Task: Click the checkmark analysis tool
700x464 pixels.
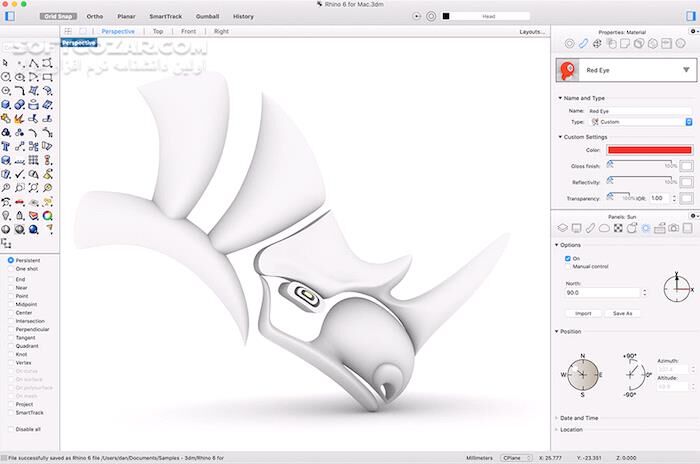Action: pyautogui.click(x=20, y=174)
